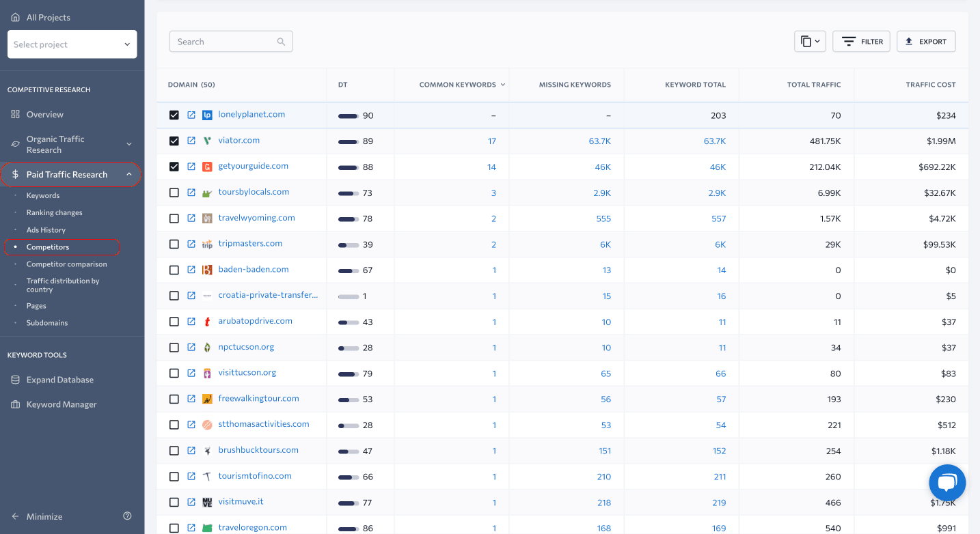Click the Keyword Total column header
Screen dimensions: 980x534
click(695, 85)
